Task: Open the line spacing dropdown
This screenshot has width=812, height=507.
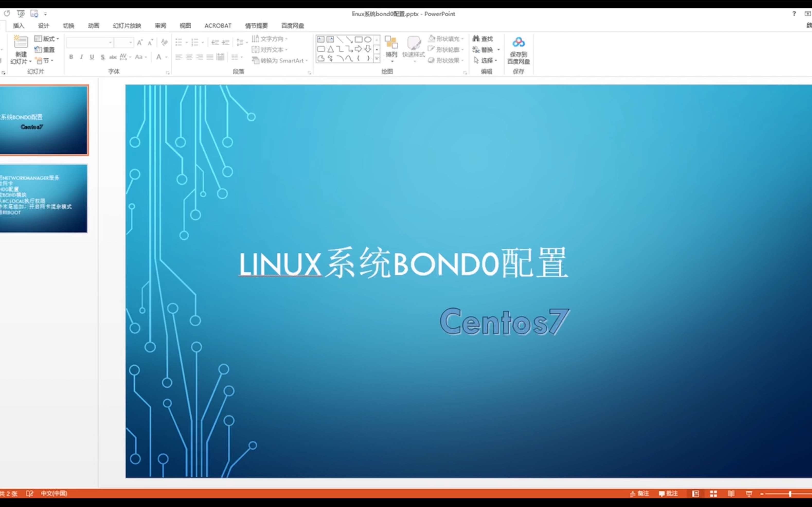Action: [x=242, y=42]
